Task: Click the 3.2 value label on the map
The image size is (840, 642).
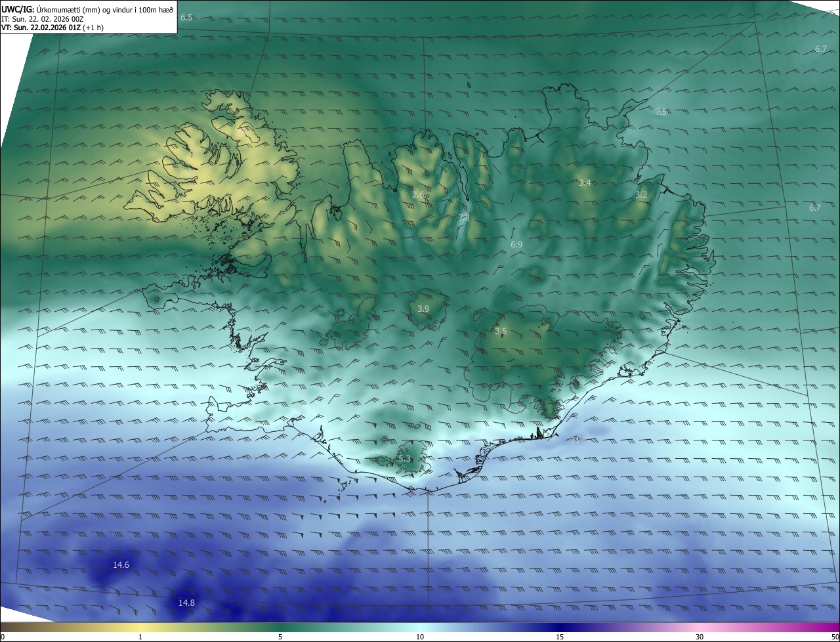Action: click(x=641, y=195)
